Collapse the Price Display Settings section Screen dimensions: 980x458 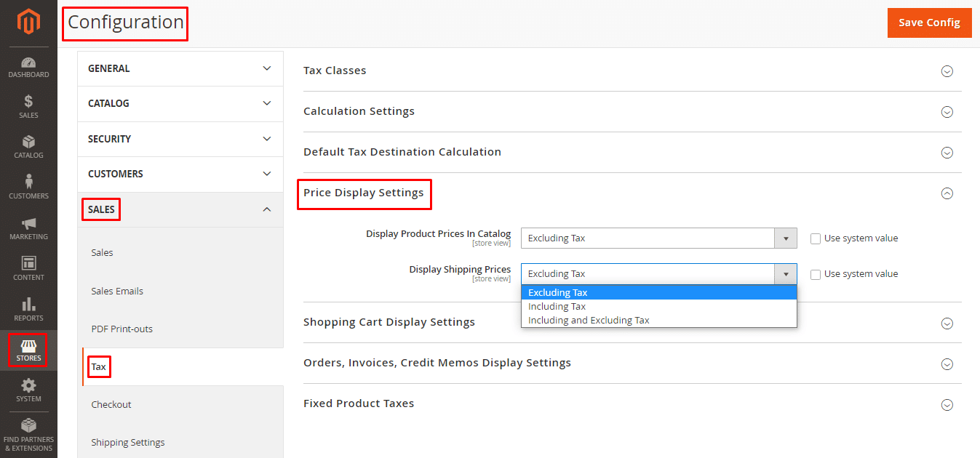[x=947, y=193]
